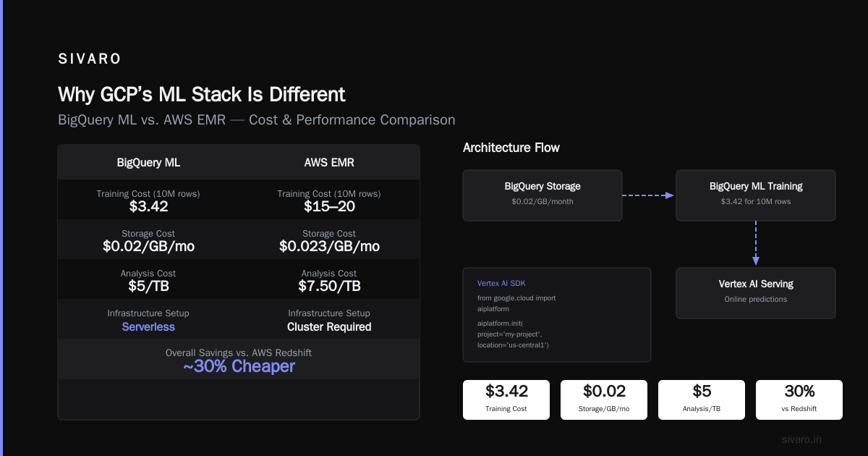This screenshot has height=456, width=868.
Task: Select the "from google.cloud import" code line
Action: [x=516, y=298]
